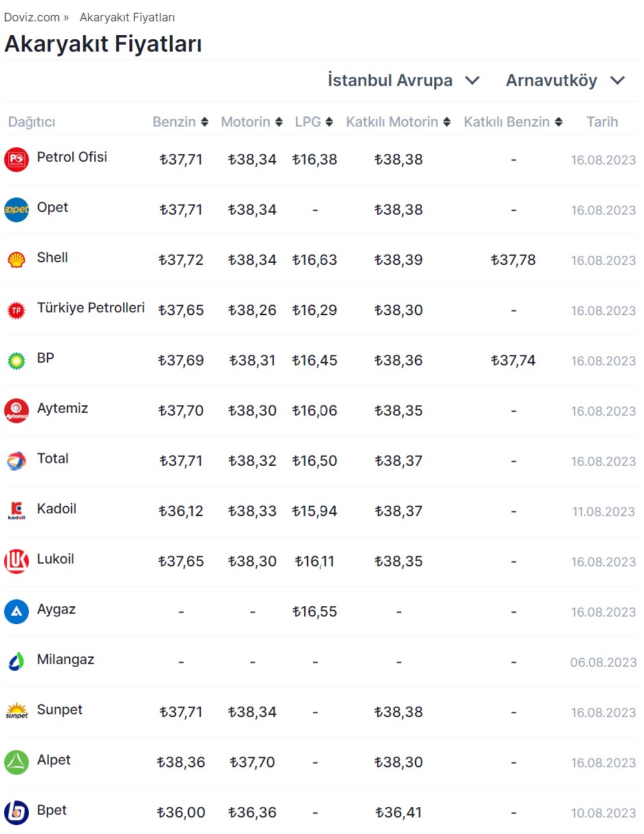
Task: Sort by the Motorin column header
Action: [x=252, y=122]
